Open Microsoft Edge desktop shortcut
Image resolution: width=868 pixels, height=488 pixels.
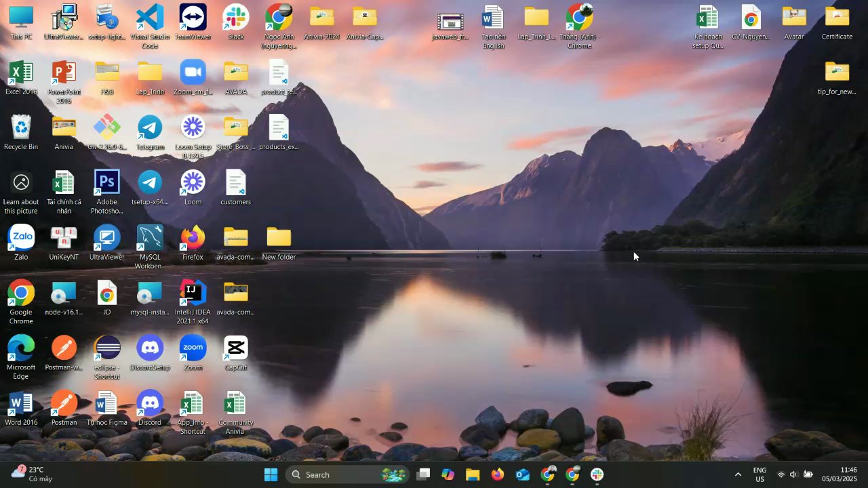coord(21,357)
